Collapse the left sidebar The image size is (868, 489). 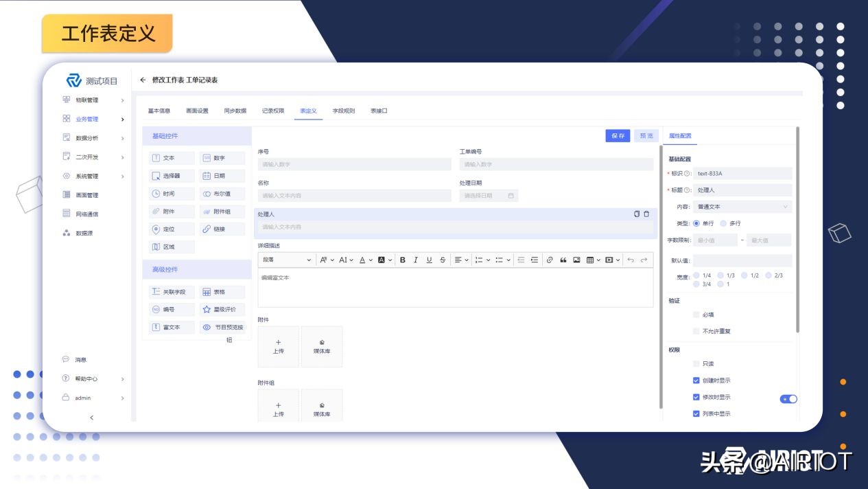[92, 418]
